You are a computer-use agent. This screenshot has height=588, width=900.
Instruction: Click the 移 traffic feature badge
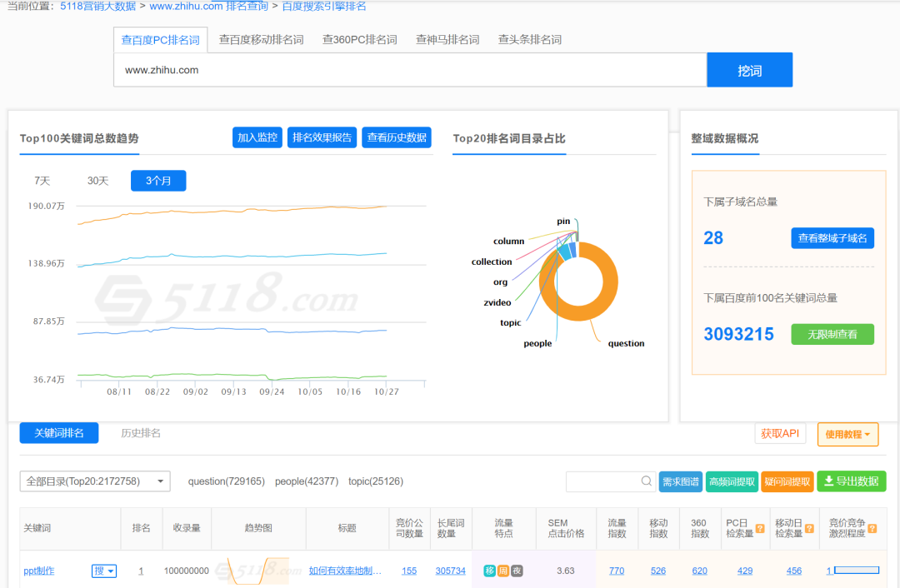(490, 571)
